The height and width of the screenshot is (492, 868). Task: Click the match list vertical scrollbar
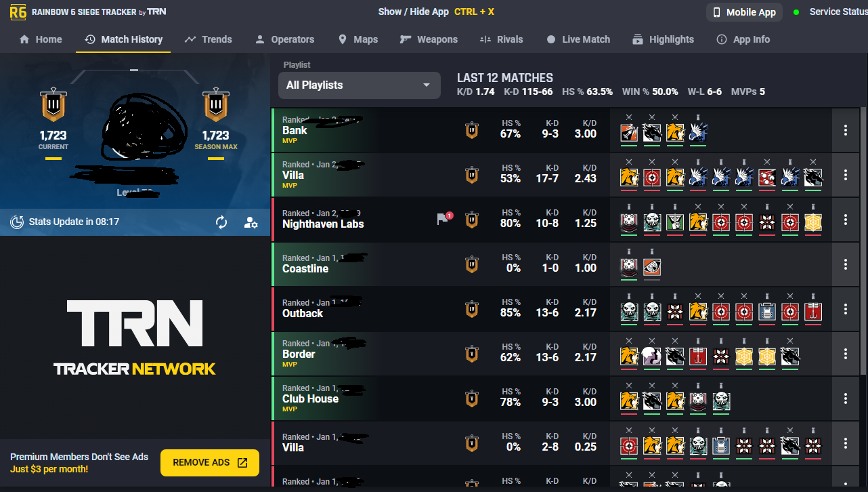point(863,240)
